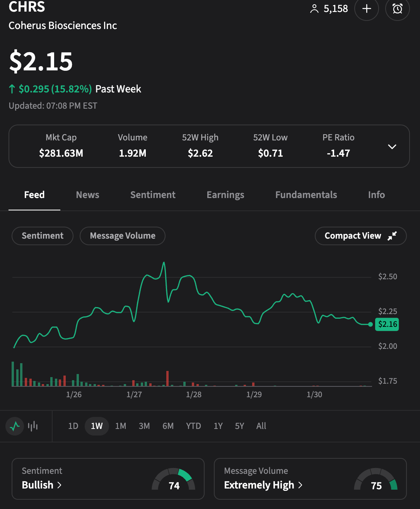Viewport: 420px width, 509px height.
Task: Click the Message Volume gauge showing 75
Action: (376, 480)
